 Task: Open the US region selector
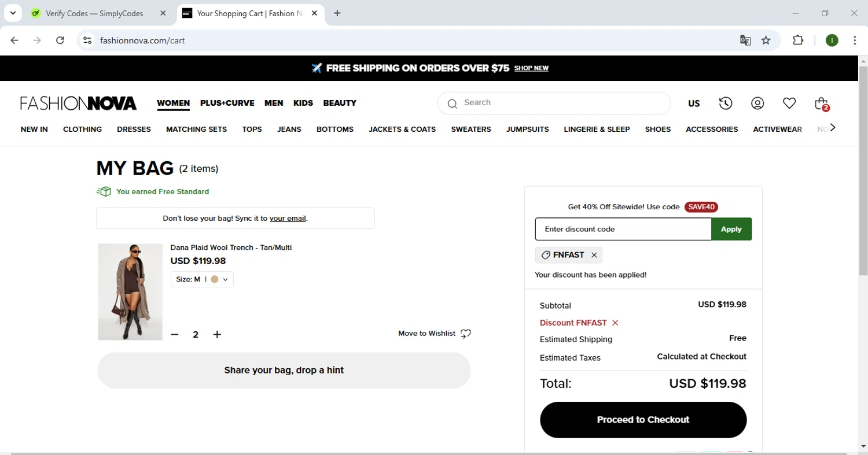pos(694,103)
